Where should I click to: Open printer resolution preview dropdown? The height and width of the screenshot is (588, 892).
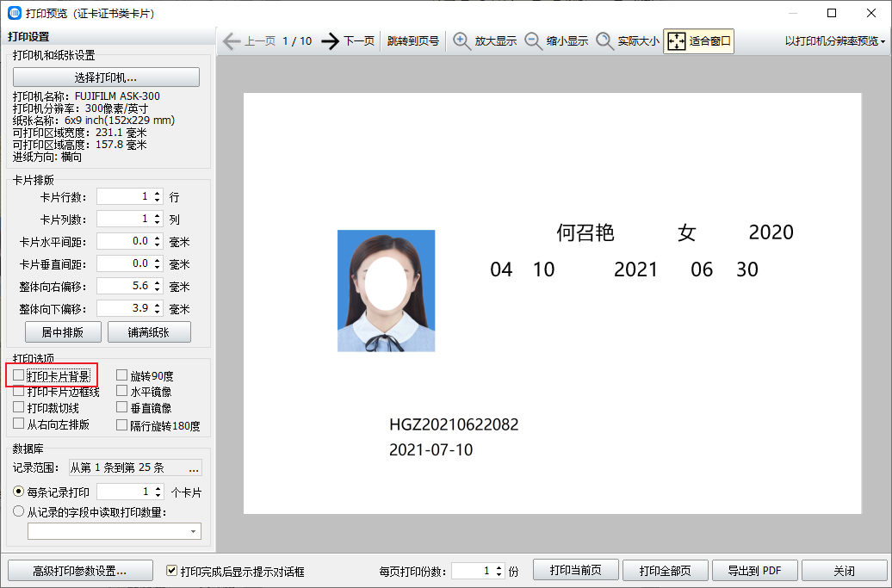click(x=835, y=41)
